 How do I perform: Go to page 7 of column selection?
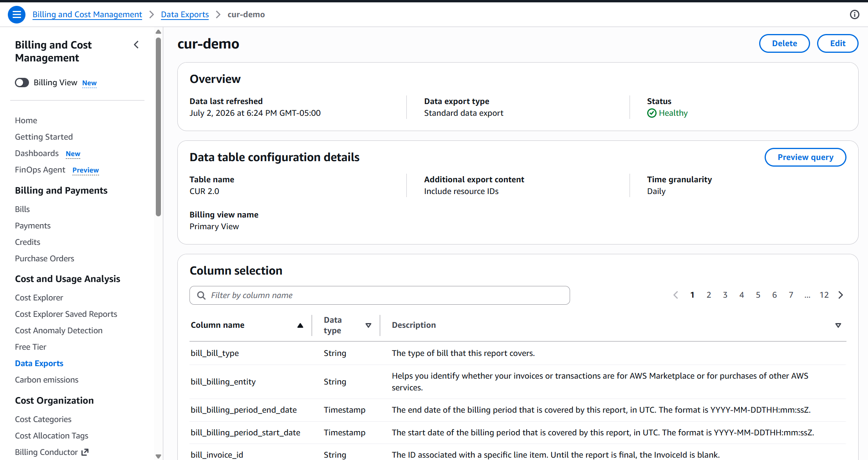[791, 295]
